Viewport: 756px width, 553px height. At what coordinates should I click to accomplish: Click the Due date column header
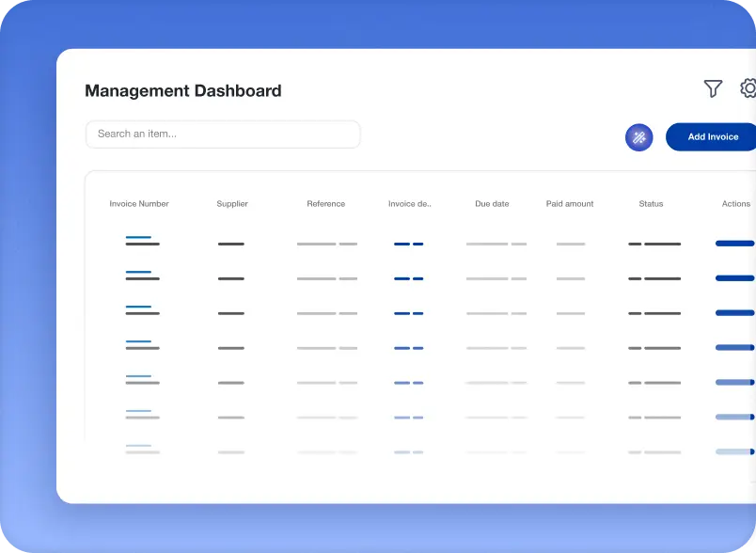tap(492, 204)
